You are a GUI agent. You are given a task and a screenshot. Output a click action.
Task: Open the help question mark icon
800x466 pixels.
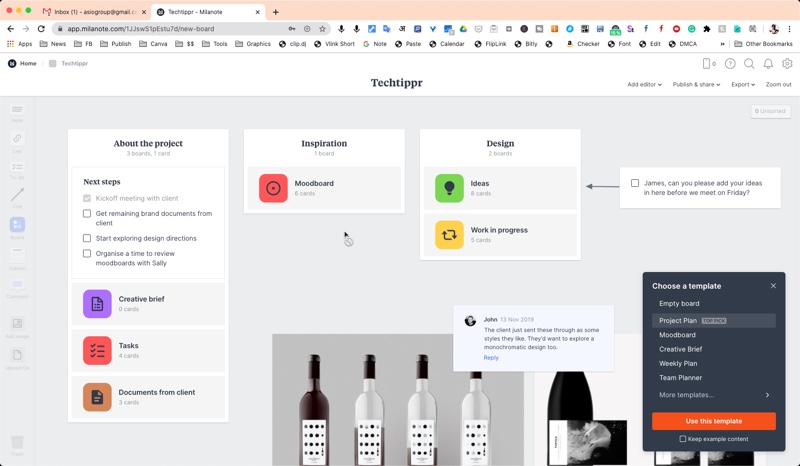[730, 64]
